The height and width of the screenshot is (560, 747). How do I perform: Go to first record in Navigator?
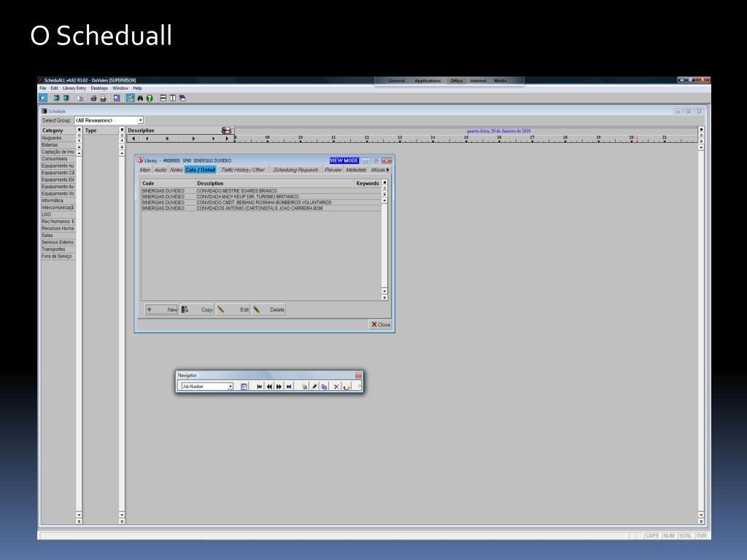[259, 386]
